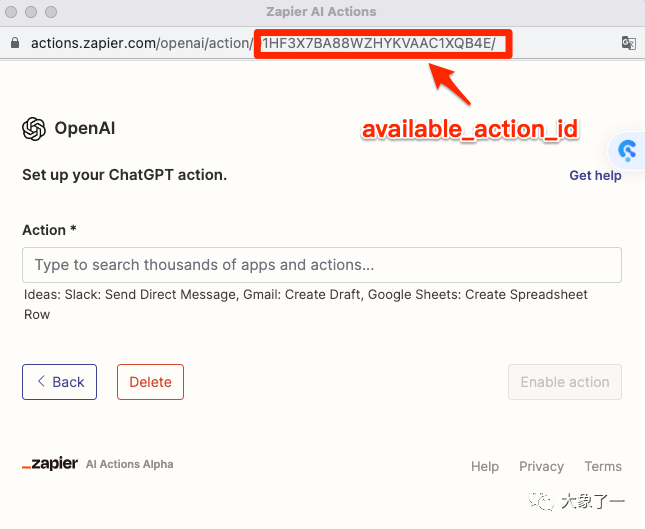Open the Help link in the footer

coord(485,466)
